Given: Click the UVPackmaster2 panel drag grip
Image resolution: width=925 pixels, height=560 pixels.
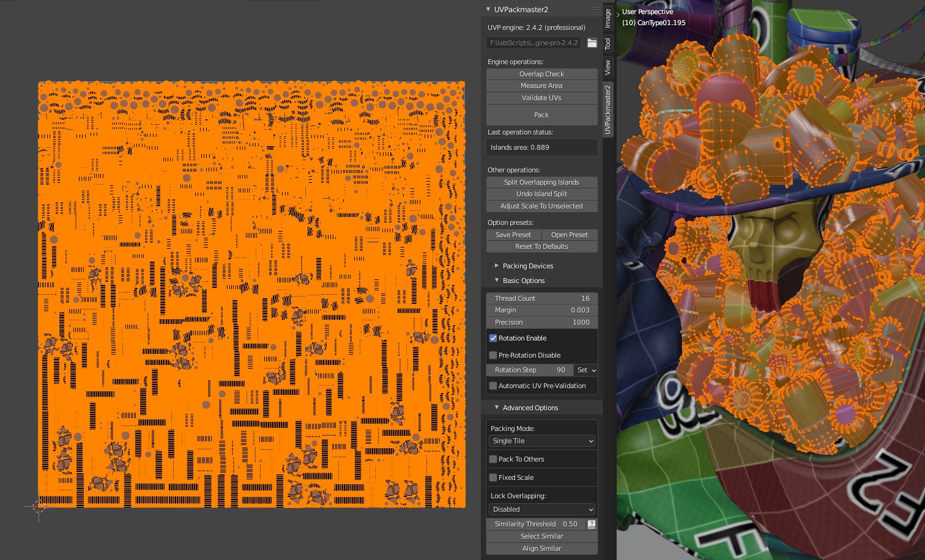Looking at the screenshot, I should coord(595,9).
